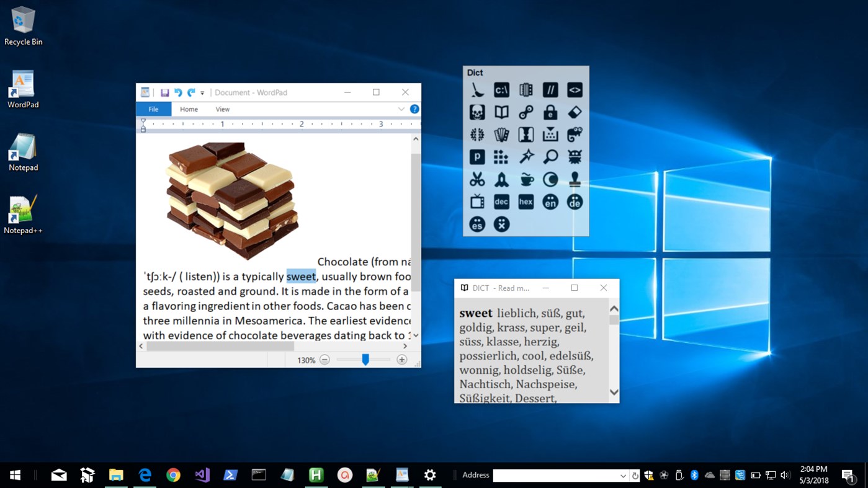Open the Action Center notifications icon

848,476
